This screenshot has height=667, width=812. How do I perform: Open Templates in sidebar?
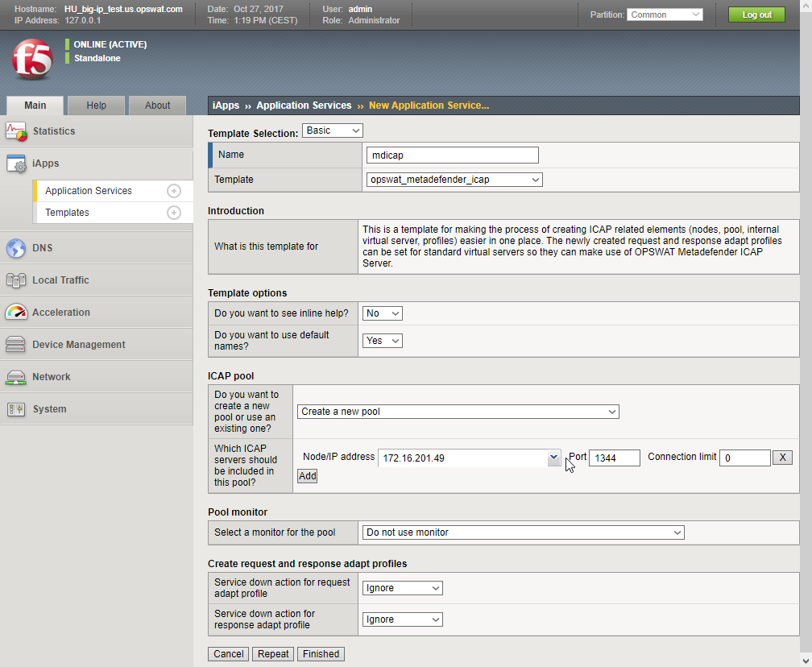click(x=67, y=213)
